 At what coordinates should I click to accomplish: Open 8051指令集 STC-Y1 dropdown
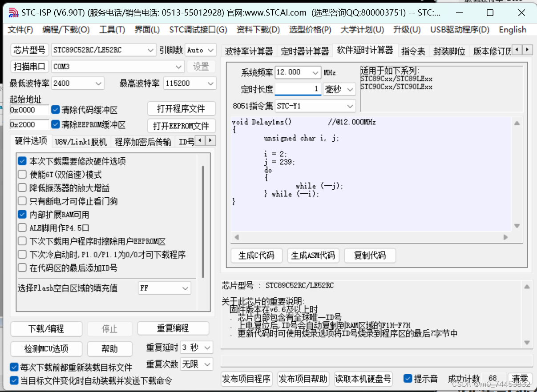pos(315,106)
